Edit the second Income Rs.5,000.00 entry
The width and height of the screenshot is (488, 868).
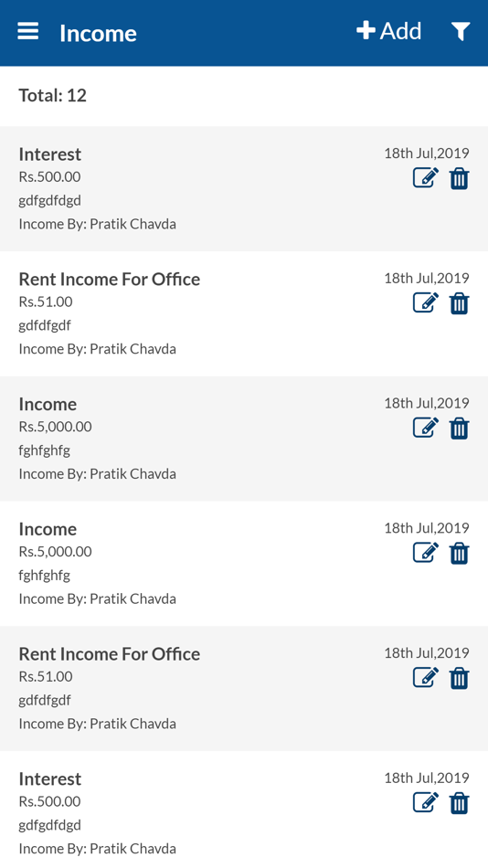tap(426, 553)
